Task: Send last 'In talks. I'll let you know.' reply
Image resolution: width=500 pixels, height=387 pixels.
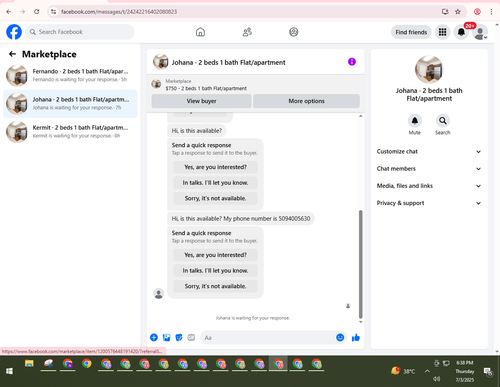Action: click(215, 271)
